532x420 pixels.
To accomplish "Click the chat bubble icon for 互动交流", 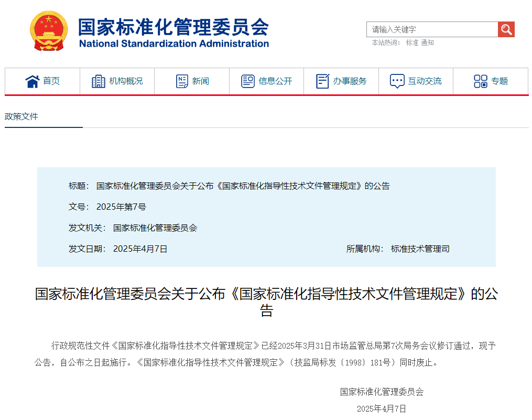I will click(397, 81).
